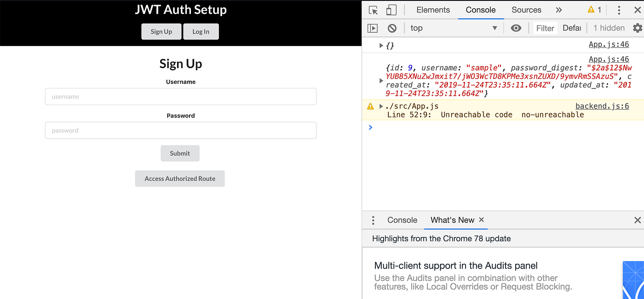This screenshot has width=644, height=299.
Task: Open the backend.js:6 source link
Action: click(602, 106)
